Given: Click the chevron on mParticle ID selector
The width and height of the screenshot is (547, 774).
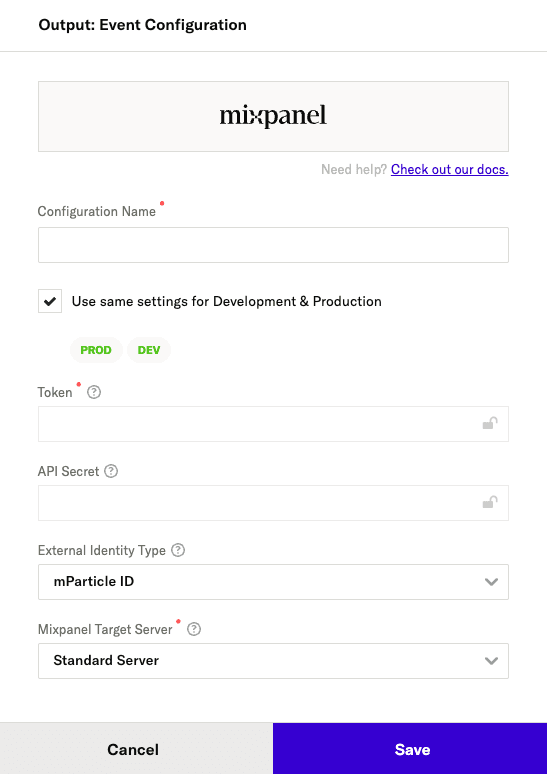Looking at the screenshot, I should tap(491, 582).
